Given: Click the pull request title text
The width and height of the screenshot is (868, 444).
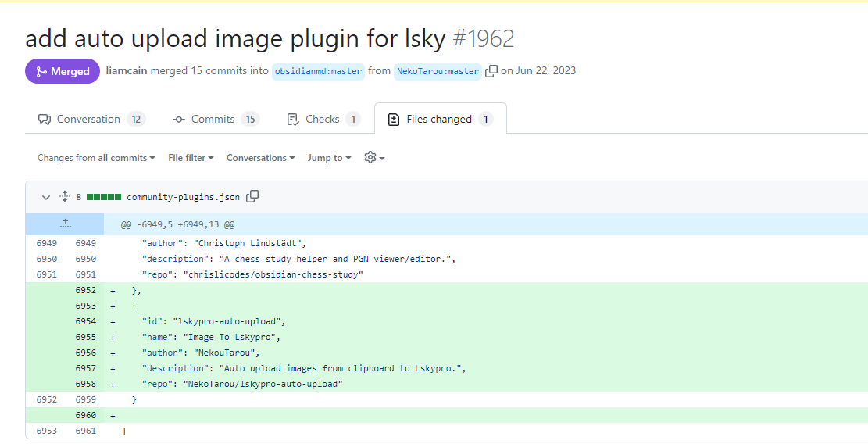Looking at the screenshot, I should 235,38.
